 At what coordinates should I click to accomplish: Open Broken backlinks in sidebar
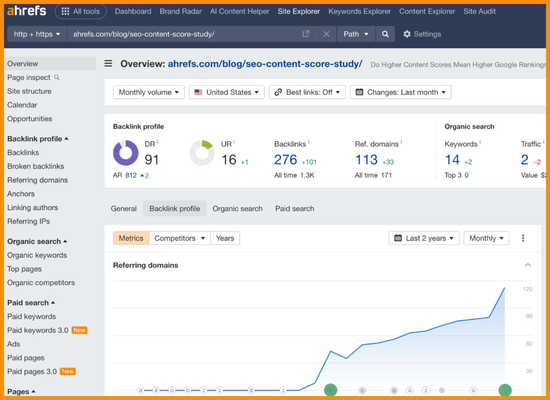pos(35,166)
